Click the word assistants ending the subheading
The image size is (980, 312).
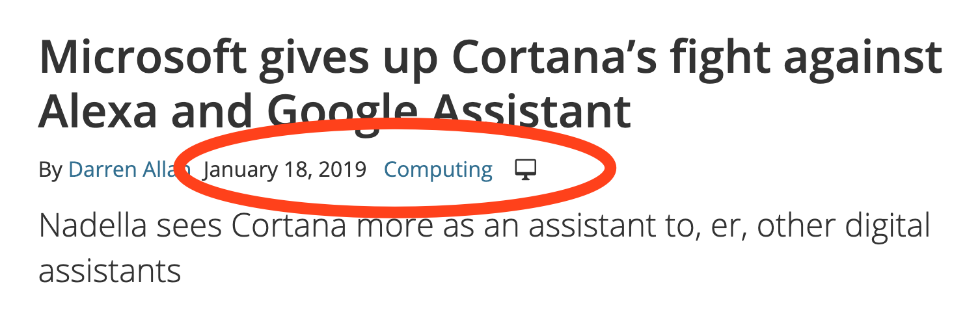(109, 270)
